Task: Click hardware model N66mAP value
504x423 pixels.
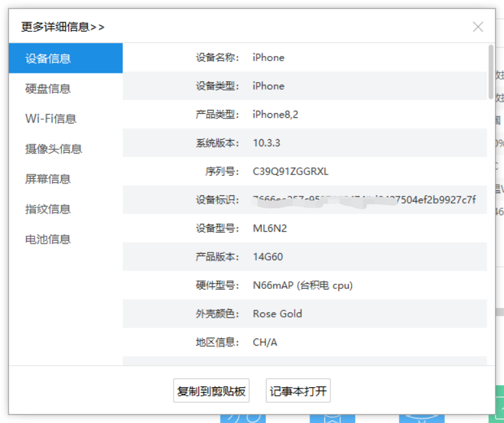Action: click(302, 285)
